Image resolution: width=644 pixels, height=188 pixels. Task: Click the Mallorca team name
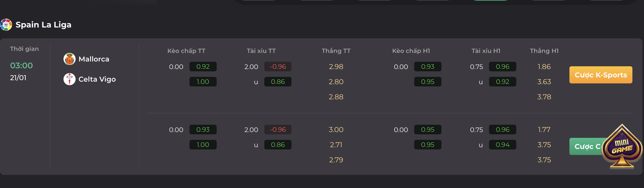94,59
